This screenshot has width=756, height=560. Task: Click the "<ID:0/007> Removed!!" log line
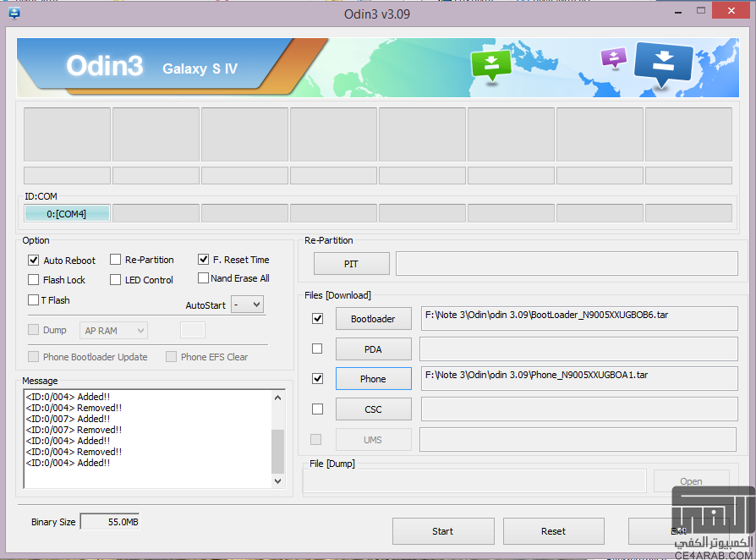point(74,430)
